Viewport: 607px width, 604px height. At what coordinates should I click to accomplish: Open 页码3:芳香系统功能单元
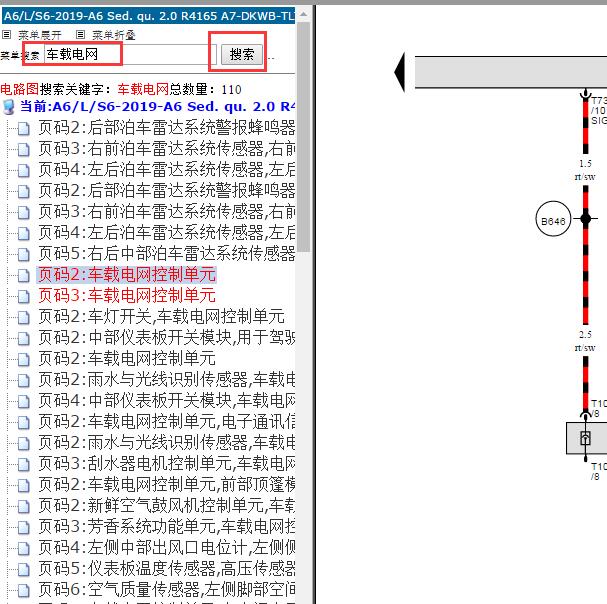[x=166, y=526]
